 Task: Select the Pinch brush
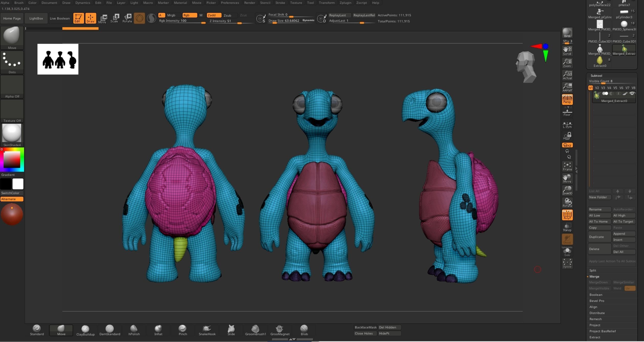(183, 330)
